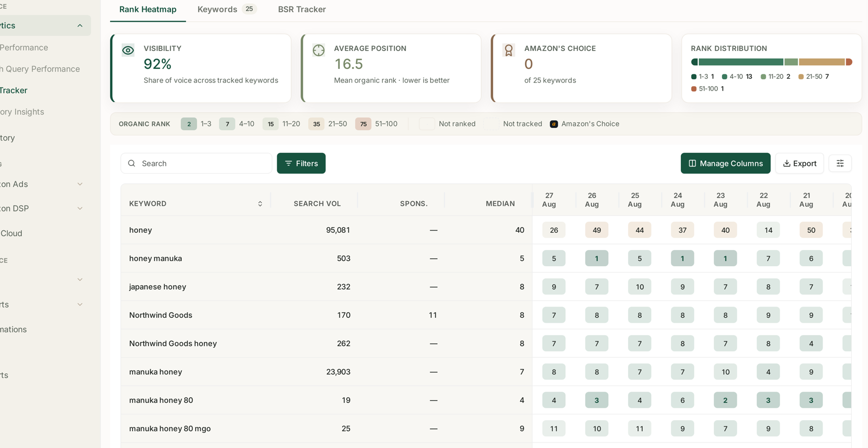This screenshot has height=448, width=868.
Task: Expand sidebar chevron below the Cloud item
Action: tap(80, 280)
